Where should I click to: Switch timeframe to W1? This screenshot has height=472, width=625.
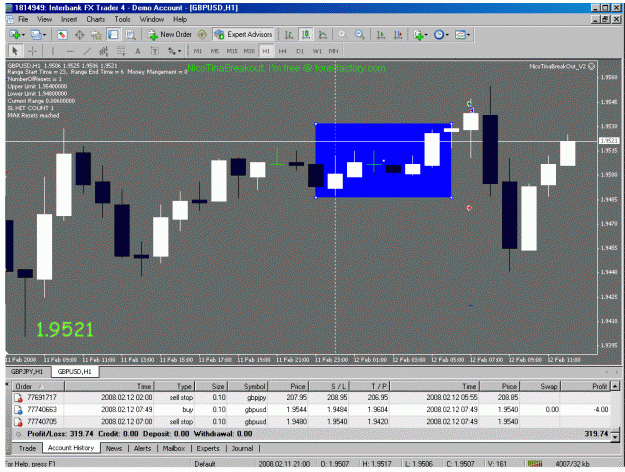click(x=317, y=51)
